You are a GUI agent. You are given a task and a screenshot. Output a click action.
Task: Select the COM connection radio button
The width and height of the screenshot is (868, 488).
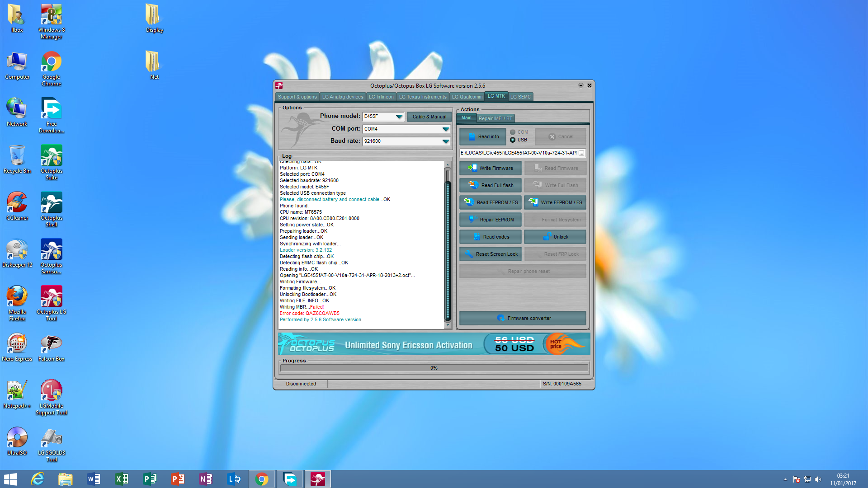pos(513,132)
